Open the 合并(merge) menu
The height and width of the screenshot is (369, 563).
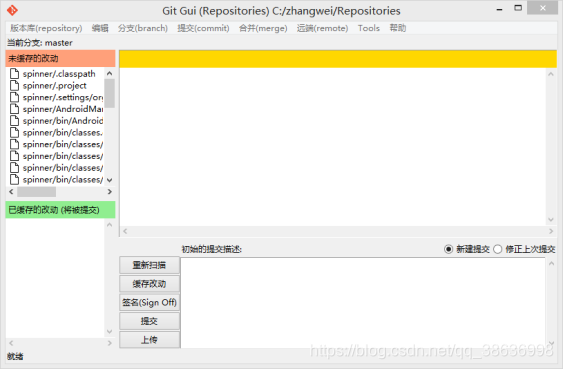click(x=263, y=28)
